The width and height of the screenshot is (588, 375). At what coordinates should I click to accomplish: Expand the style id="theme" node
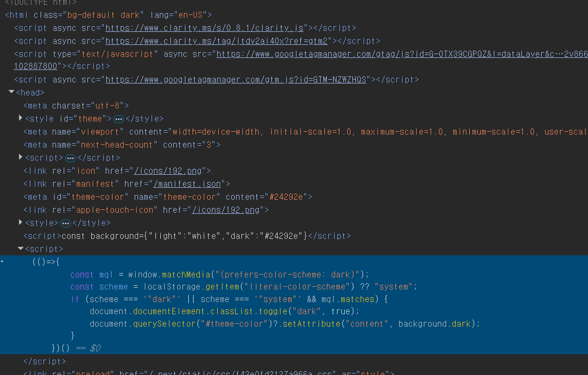pyautogui.click(x=21, y=118)
